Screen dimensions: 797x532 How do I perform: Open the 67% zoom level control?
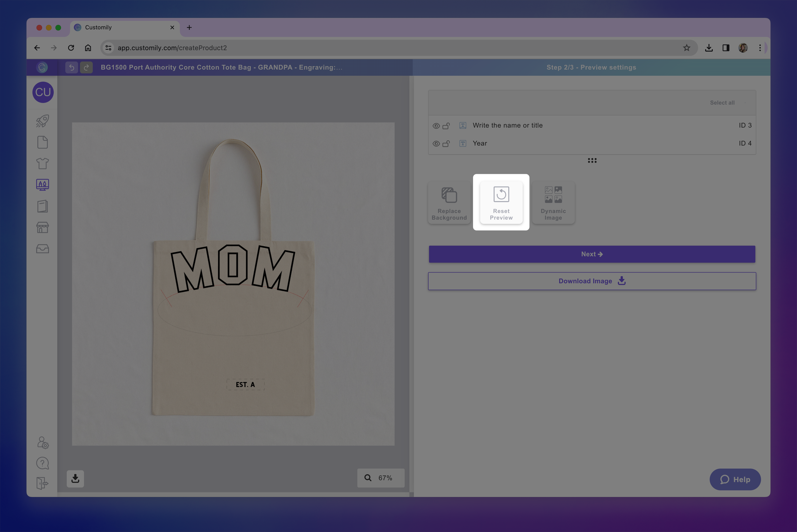[x=381, y=478]
